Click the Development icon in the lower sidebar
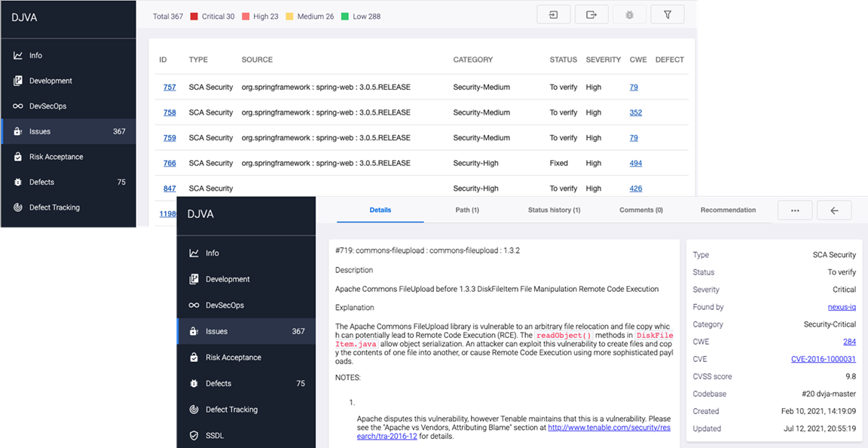The width and height of the screenshot is (868, 448). pos(194,279)
